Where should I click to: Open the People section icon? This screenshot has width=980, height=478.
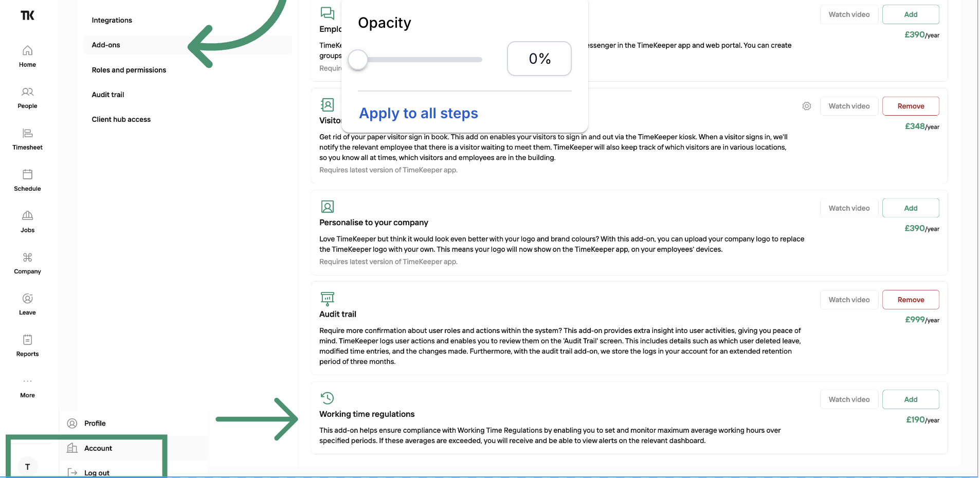pyautogui.click(x=28, y=92)
